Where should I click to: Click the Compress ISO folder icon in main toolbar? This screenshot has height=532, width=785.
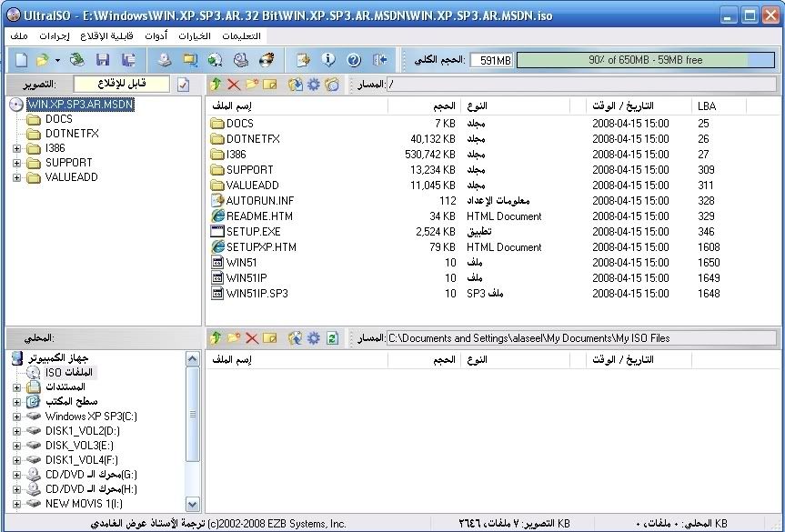tap(190, 60)
